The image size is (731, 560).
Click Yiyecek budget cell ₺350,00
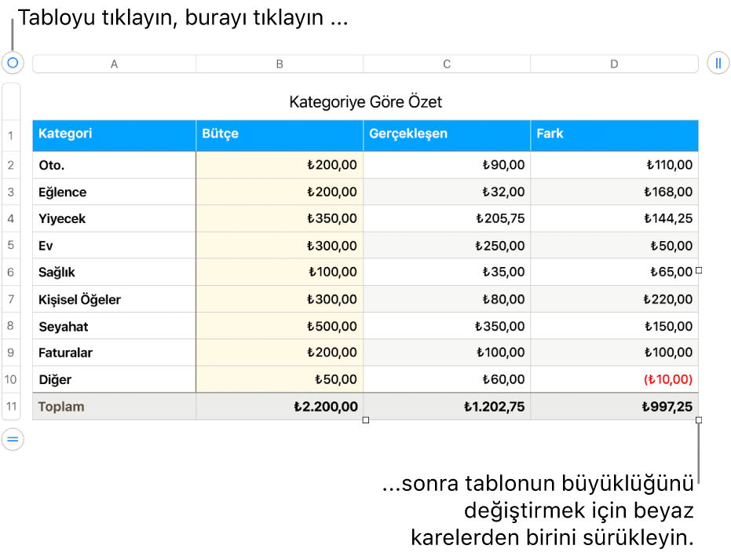point(280,218)
